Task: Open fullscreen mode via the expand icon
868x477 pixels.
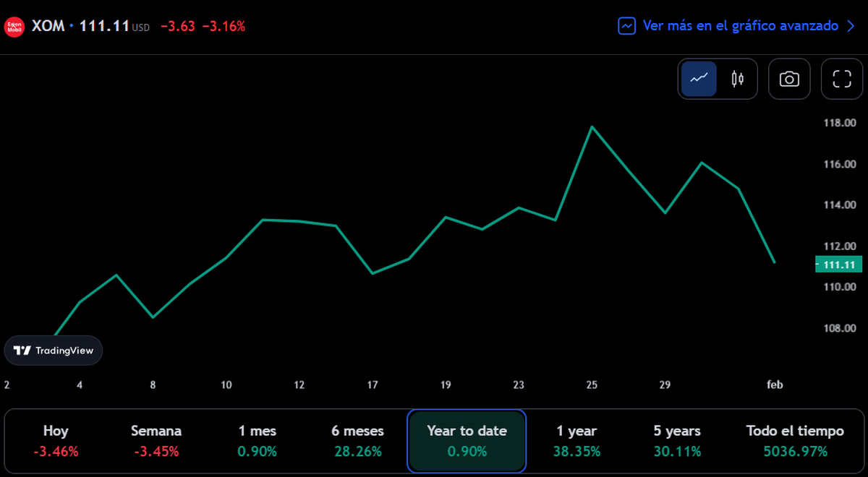Action: tap(842, 79)
